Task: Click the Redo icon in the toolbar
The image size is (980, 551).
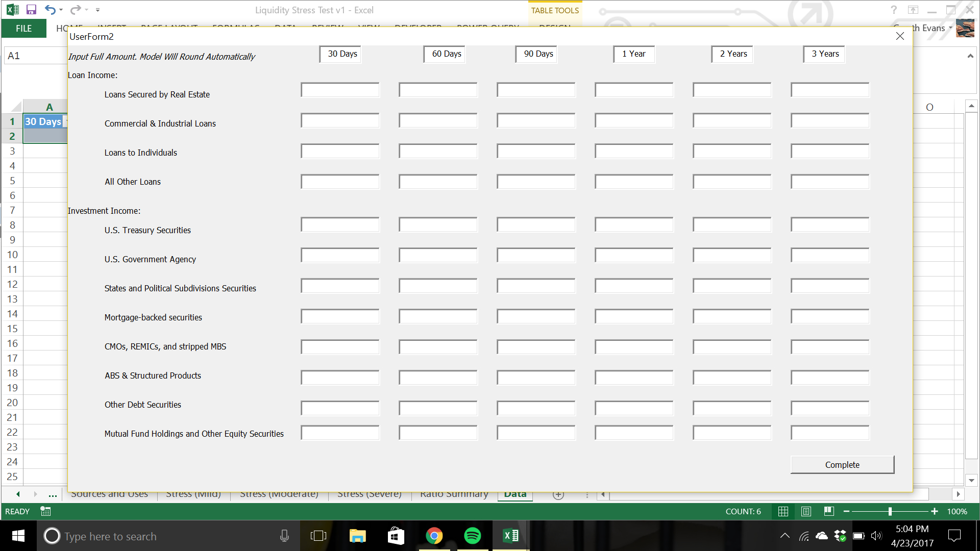Action: (x=76, y=9)
